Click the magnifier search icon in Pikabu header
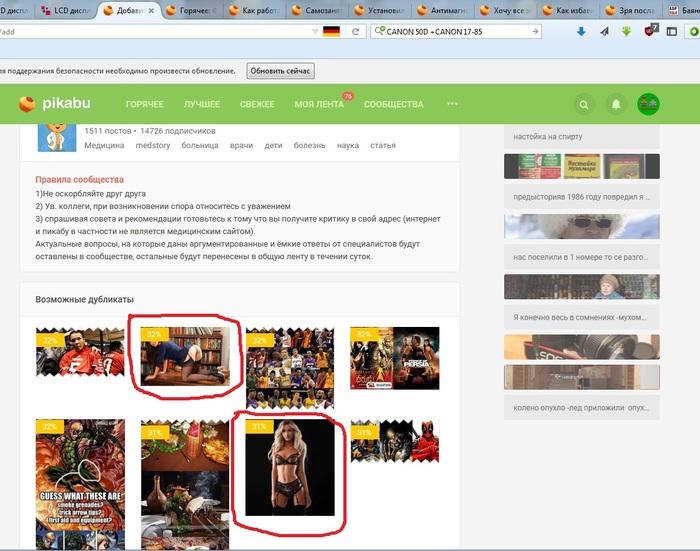The width and height of the screenshot is (700, 551). click(584, 104)
